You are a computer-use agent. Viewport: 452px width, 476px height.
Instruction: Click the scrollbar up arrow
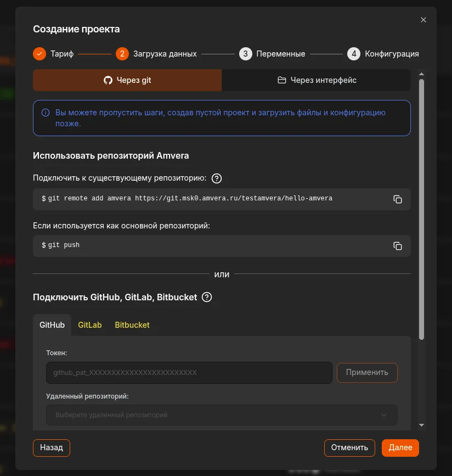[421, 74]
